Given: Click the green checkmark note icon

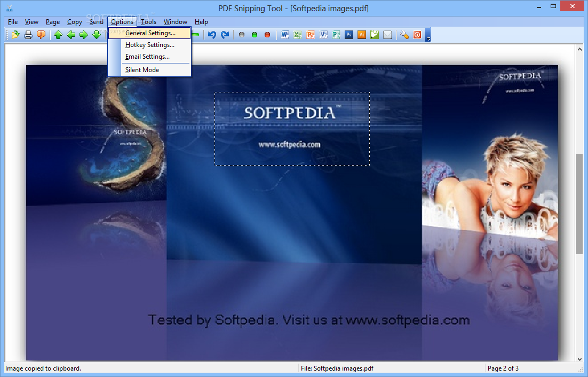Looking at the screenshot, I should pos(374,35).
